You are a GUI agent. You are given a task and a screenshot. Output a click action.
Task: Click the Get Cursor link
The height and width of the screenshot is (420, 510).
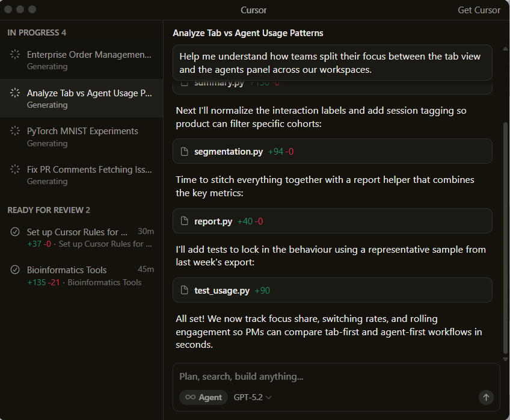coord(479,10)
